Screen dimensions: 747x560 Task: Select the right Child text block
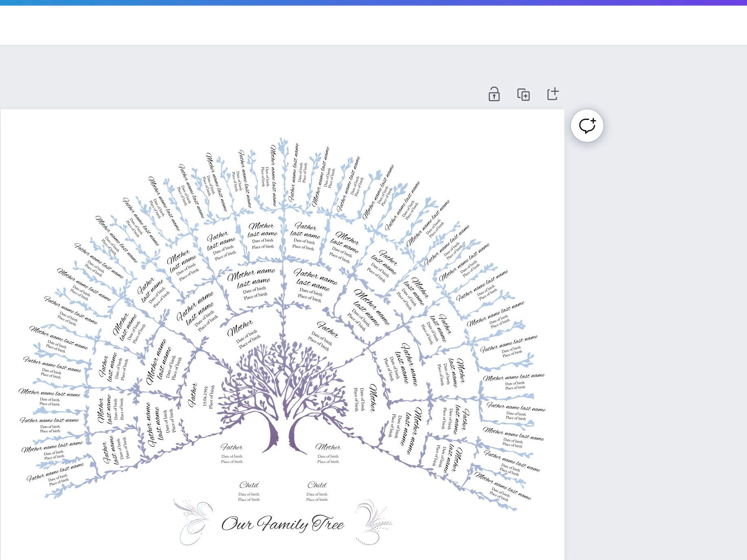click(x=317, y=489)
